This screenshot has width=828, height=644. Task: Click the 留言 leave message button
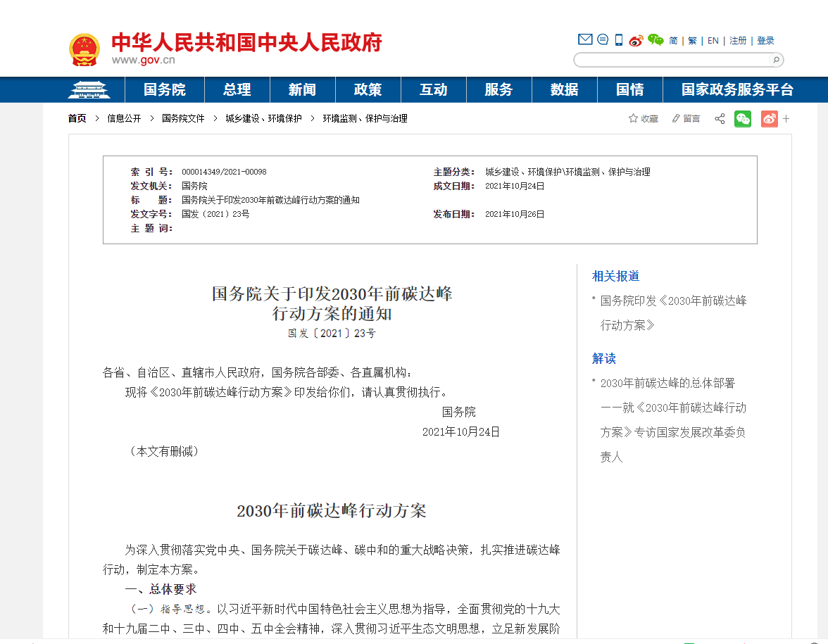point(686,119)
